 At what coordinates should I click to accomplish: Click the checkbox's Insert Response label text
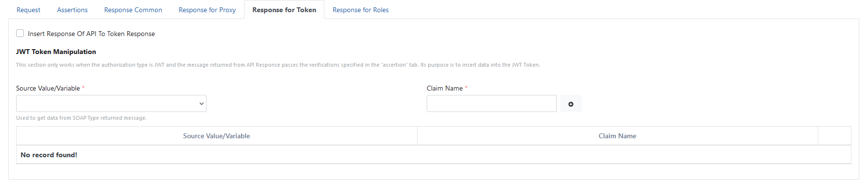92,34
